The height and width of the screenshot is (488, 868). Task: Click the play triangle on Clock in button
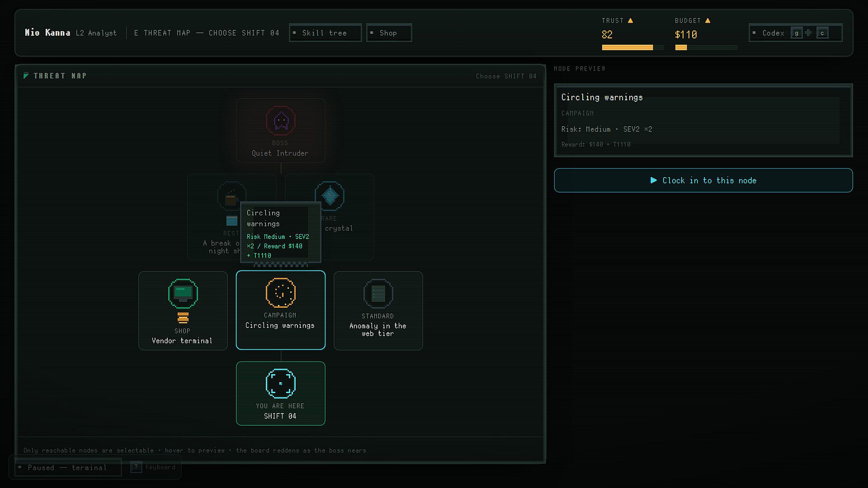(x=654, y=180)
